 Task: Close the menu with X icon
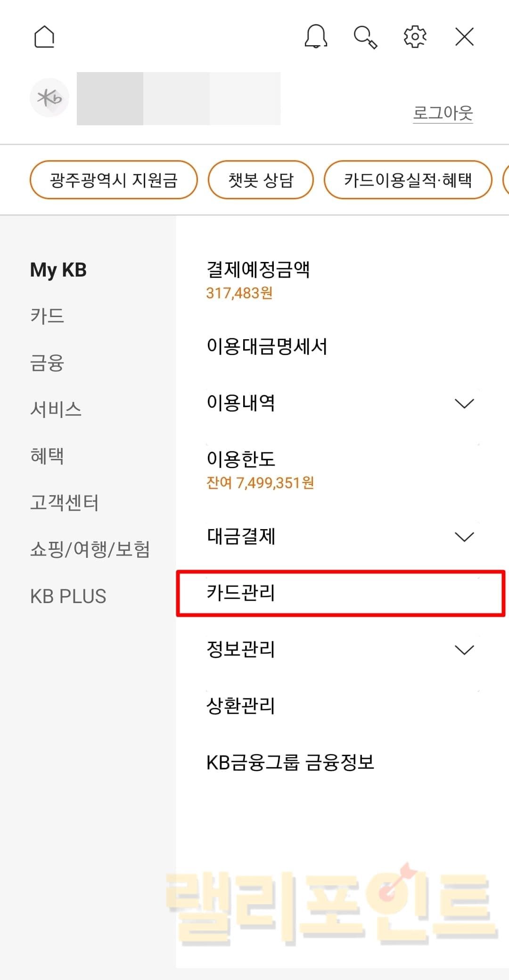(464, 37)
